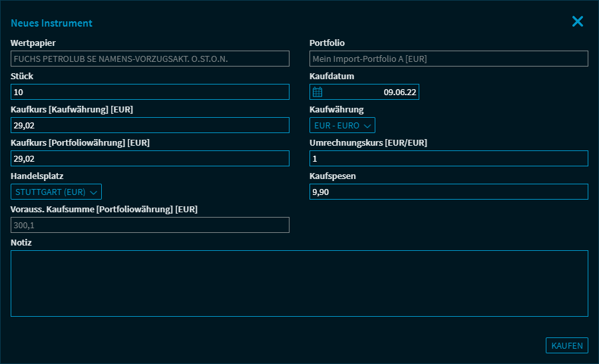
Task: Click the Neues Instrument dialog title
Action: tap(51, 23)
